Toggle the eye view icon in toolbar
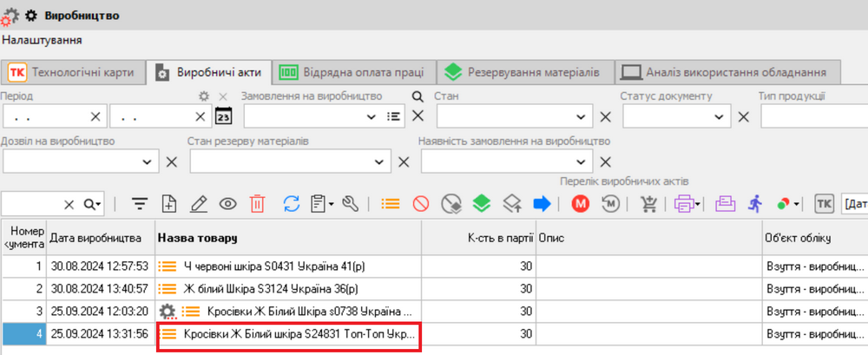This screenshot has height=355, width=868. tap(228, 204)
